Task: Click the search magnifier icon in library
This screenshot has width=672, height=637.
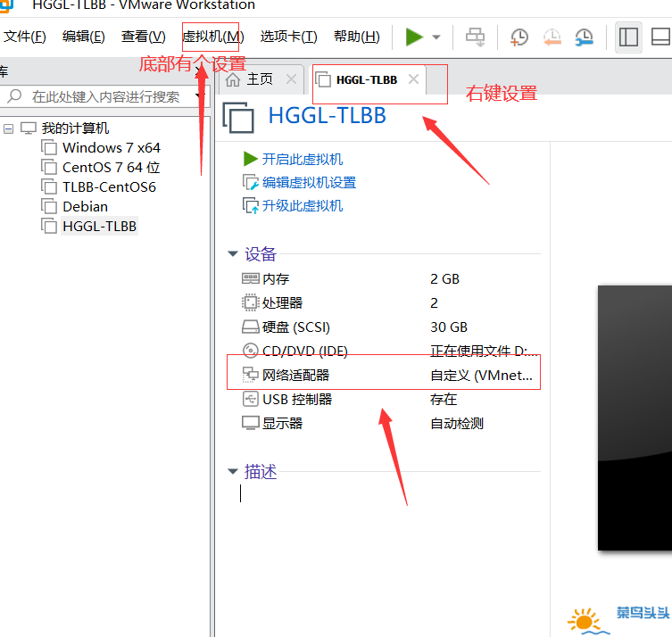Action: point(14,96)
